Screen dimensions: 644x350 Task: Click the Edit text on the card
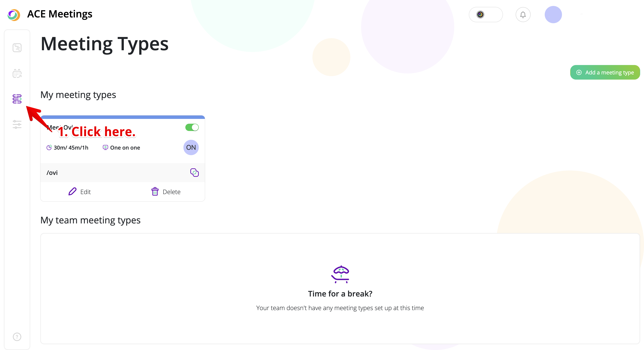(85, 192)
